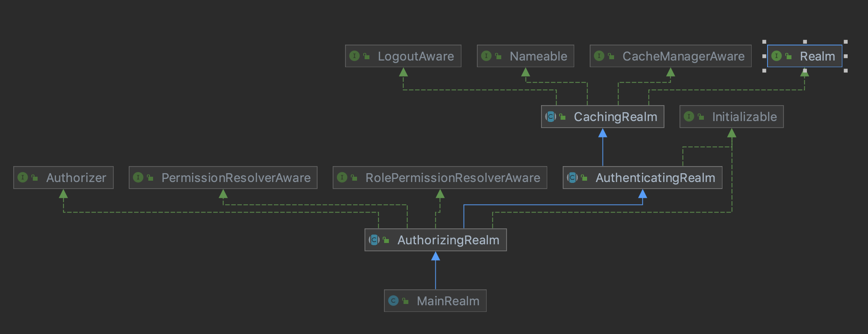
Task: Click the abstract class icon of CachingRealm
Action: (550, 117)
